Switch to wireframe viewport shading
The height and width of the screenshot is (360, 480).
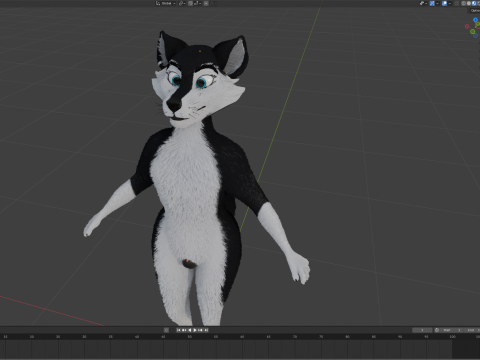pyautogui.click(x=464, y=3)
